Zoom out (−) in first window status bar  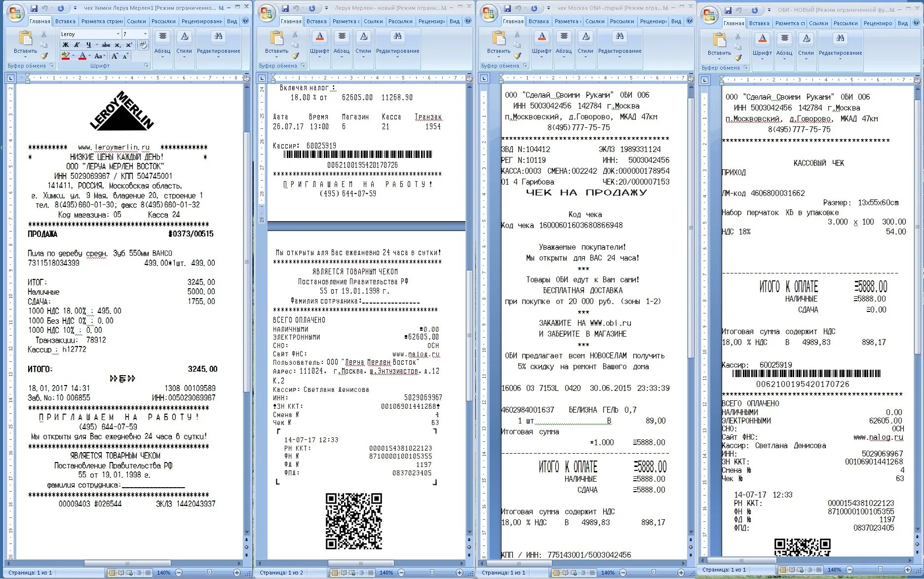point(179,573)
